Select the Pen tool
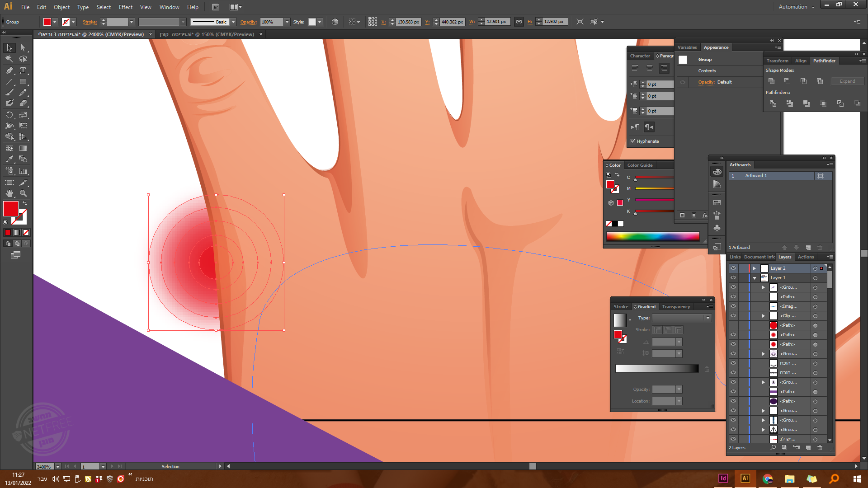Image resolution: width=868 pixels, height=488 pixels. click(9, 70)
